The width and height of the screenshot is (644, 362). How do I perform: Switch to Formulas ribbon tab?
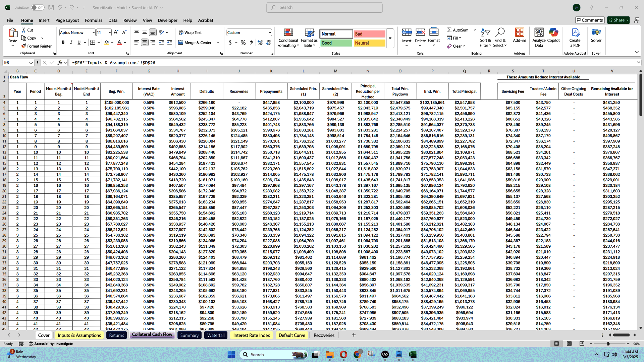[94, 20]
